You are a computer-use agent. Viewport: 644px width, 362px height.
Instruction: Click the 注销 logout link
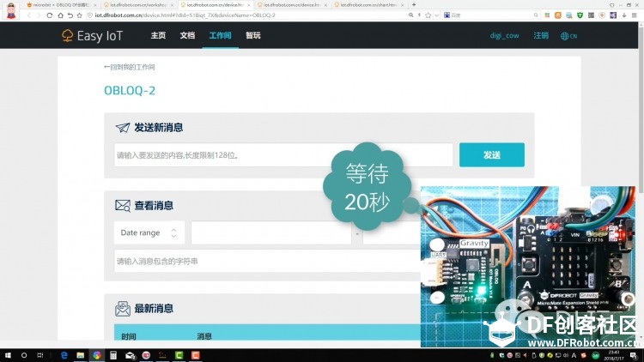541,36
